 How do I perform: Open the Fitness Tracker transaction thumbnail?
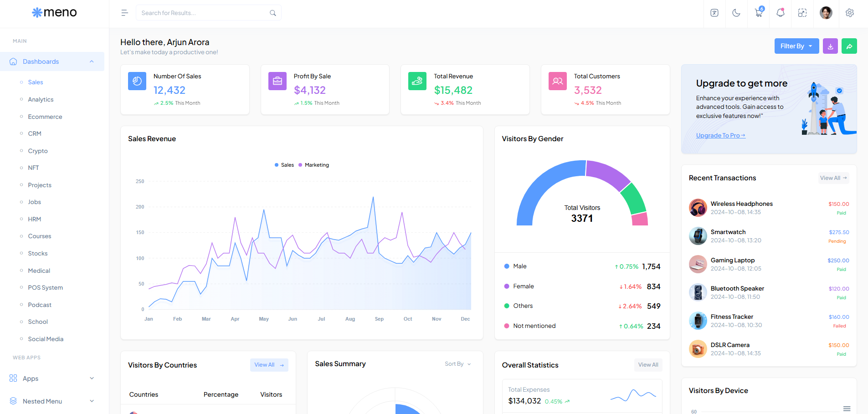coord(698,321)
